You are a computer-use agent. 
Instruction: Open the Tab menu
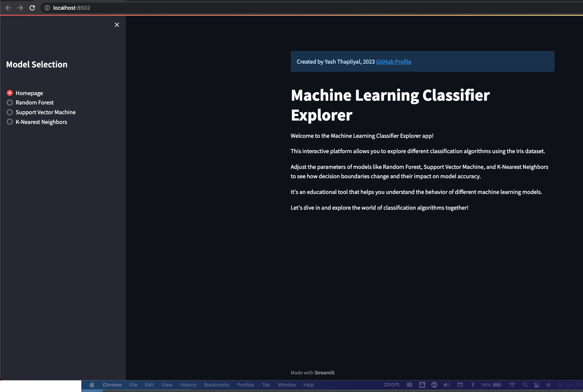click(266, 385)
